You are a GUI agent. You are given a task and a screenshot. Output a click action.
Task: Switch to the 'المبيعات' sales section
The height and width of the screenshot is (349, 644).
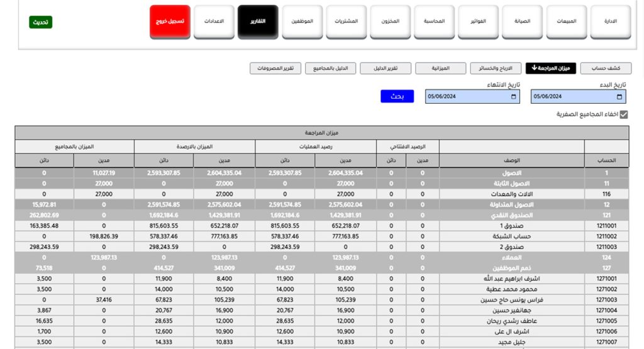pos(566,21)
